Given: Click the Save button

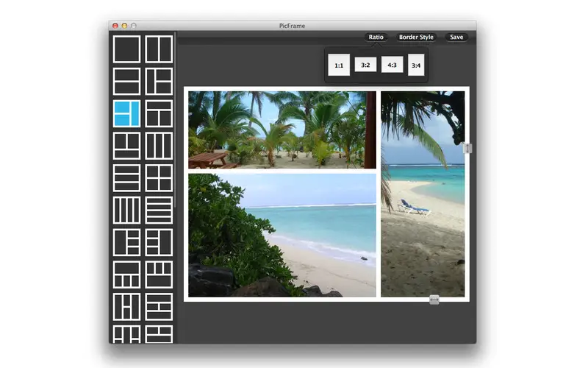Looking at the screenshot, I should tap(456, 38).
